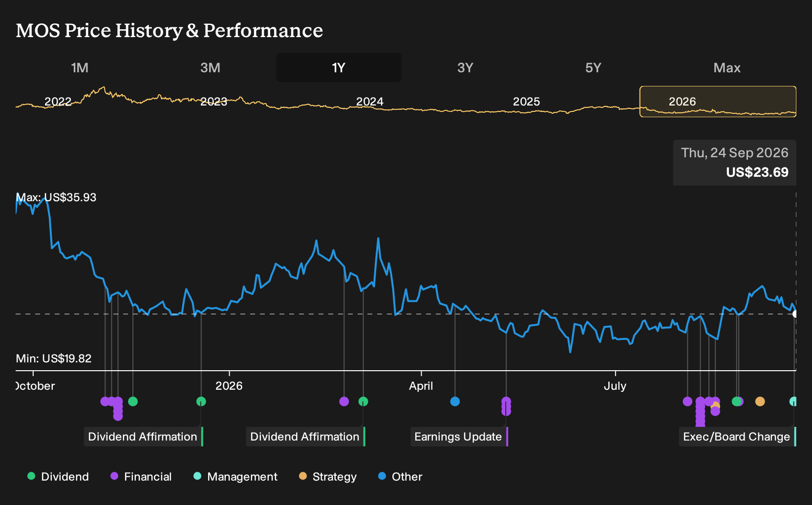Click the 2026 x-axis label

point(229,386)
